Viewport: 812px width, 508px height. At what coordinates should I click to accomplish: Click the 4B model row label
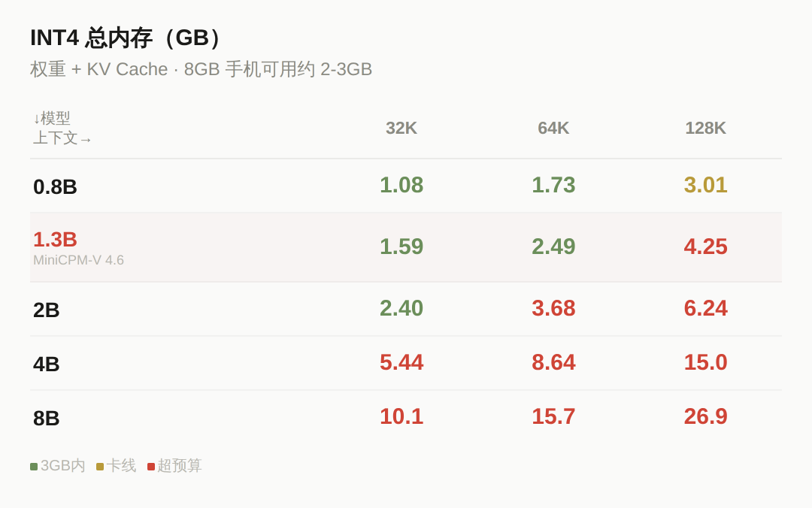pyautogui.click(x=46, y=364)
